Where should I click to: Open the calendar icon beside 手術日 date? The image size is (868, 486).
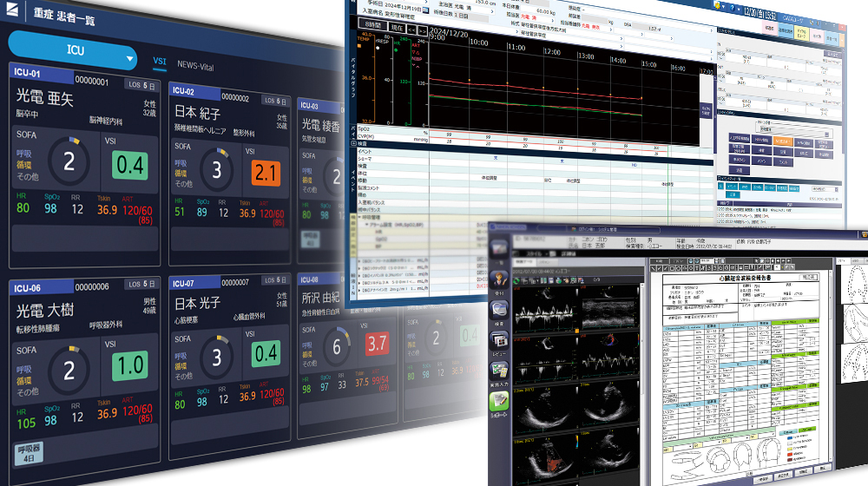(x=425, y=10)
